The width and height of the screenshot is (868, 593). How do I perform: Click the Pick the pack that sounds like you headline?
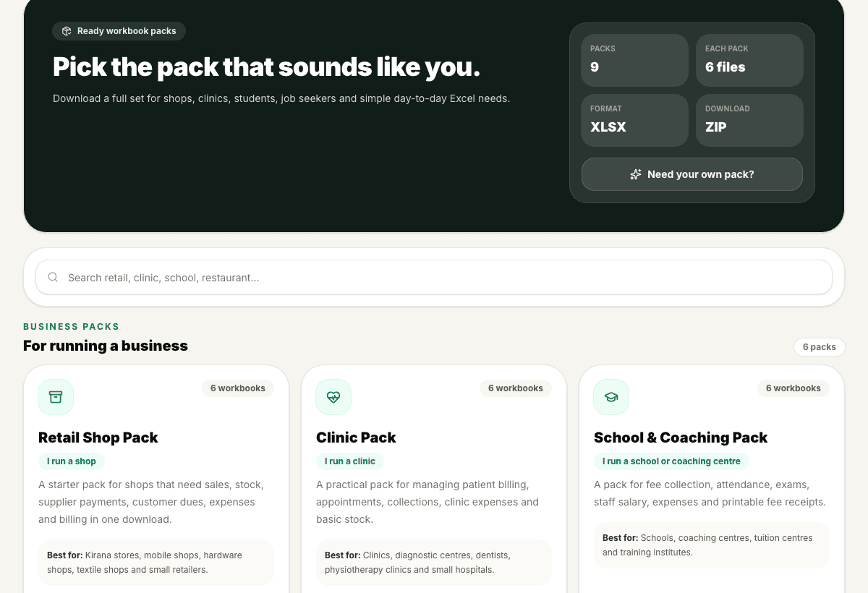click(266, 67)
